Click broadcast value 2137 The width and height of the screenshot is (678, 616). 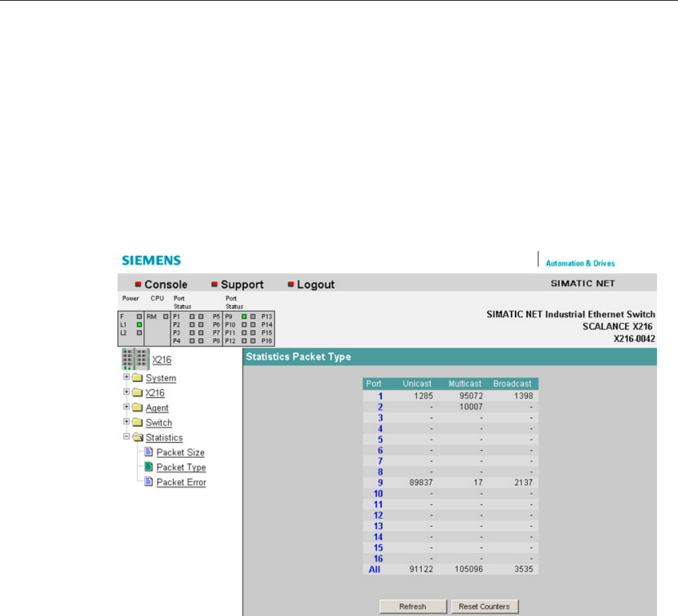pyautogui.click(x=524, y=482)
